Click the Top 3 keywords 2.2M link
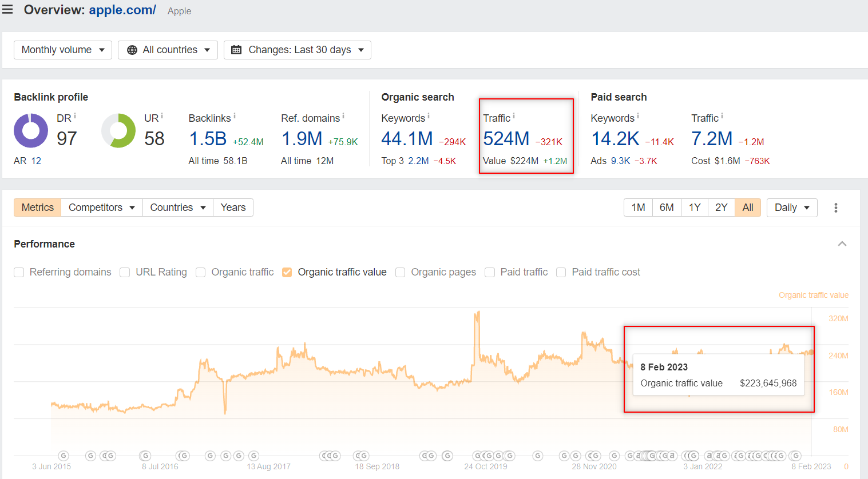The image size is (868, 479). pyautogui.click(x=418, y=161)
